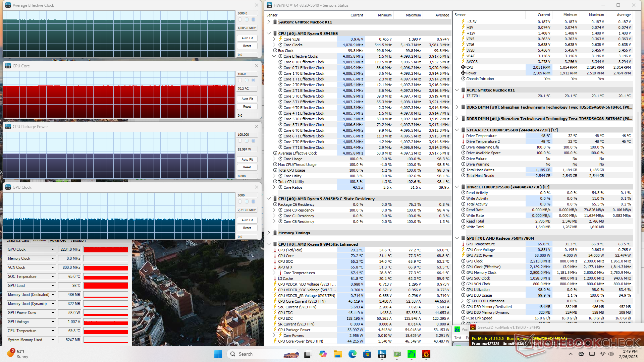Image resolution: width=644 pixels, height=362 pixels.
Task: Expand the Memory Timings section
Action: click(x=269, y=233)
